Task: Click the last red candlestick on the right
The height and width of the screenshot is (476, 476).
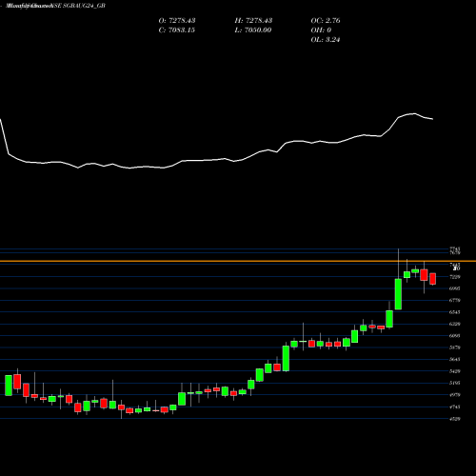Action: click(x=433, y=279)
